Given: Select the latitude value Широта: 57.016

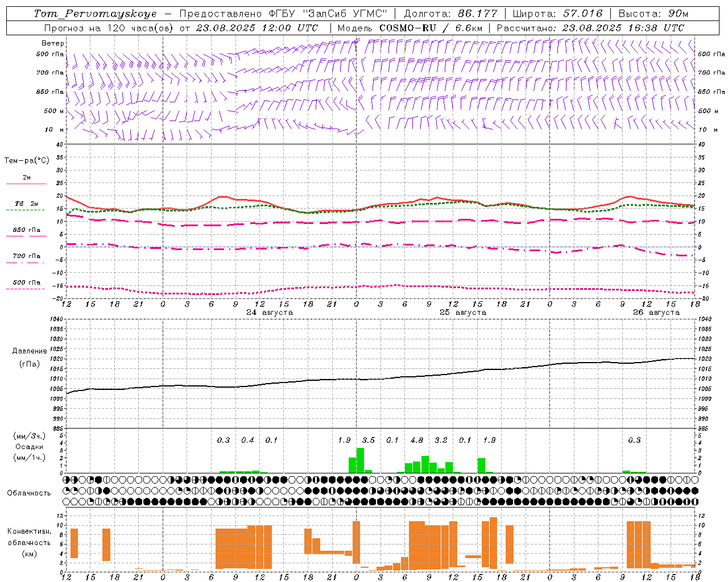Looking at the screenshot, I should click(x=557, y=14).
